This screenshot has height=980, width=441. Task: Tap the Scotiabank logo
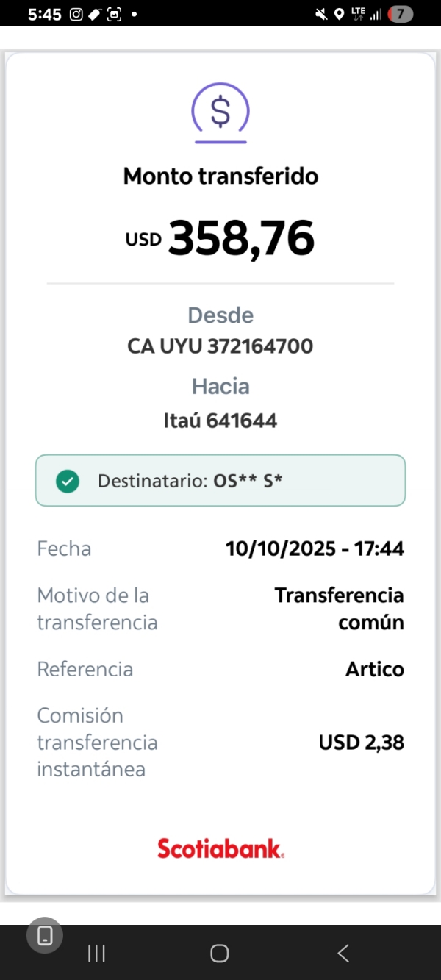tap(220, 849)
